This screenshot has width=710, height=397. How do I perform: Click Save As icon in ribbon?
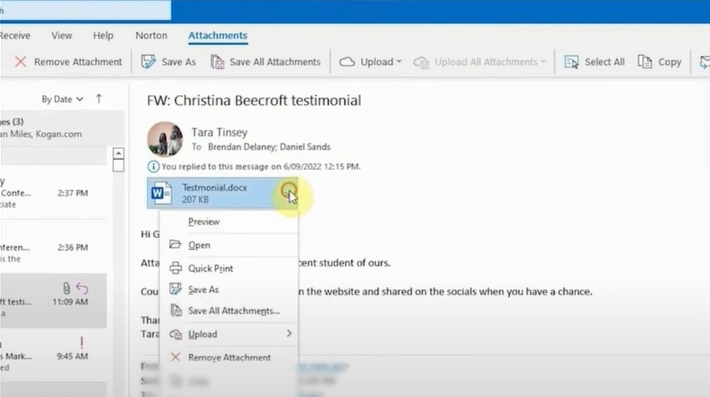coord(148,62)
